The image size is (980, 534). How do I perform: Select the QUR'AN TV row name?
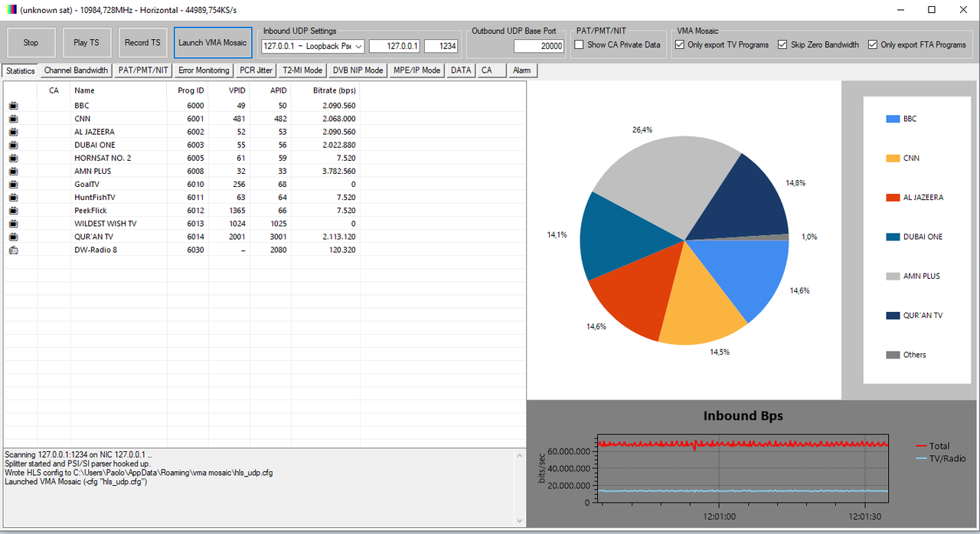coord(94,237)
